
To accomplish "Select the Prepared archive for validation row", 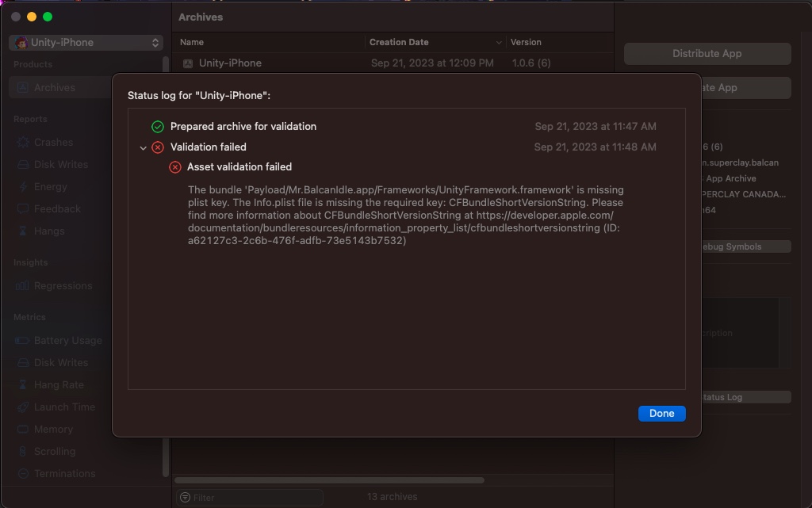I will 407,127.
